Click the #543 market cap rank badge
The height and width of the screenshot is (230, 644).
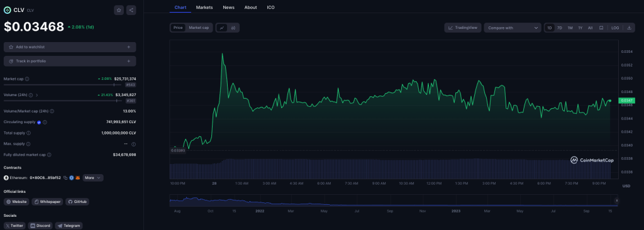click(131, 85)
